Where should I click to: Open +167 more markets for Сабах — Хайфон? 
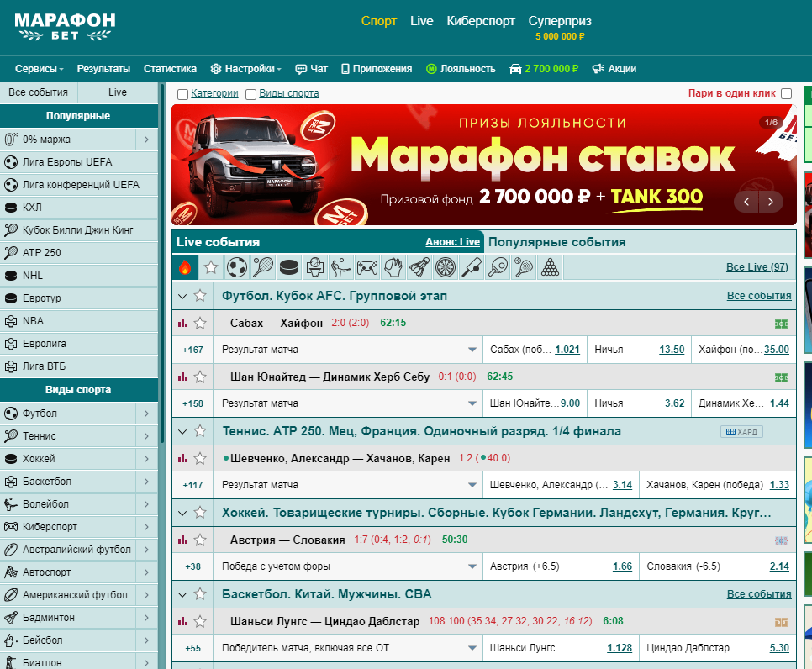[x=192, y=350]
